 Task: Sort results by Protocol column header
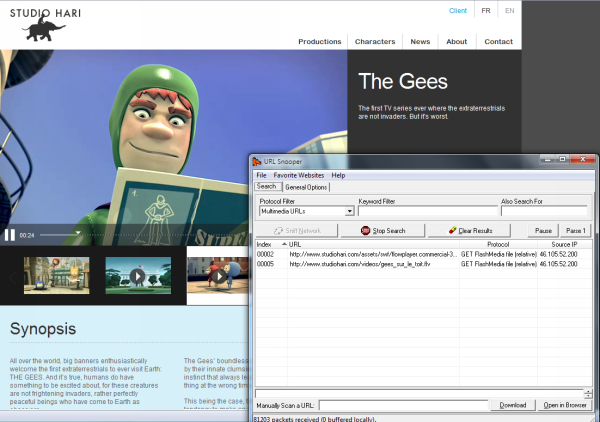tap(498, 244)
